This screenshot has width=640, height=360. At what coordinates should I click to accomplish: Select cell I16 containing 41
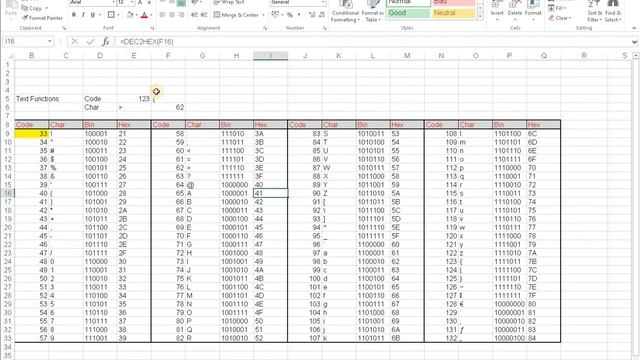pyautogui.click(x=270, y=193)
